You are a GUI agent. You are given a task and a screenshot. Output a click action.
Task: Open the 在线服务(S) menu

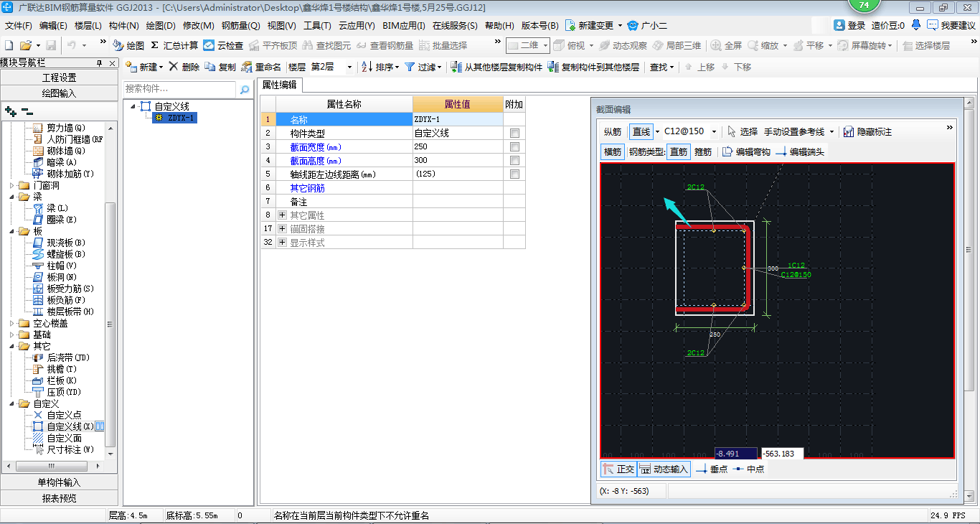tap(455, 25)
